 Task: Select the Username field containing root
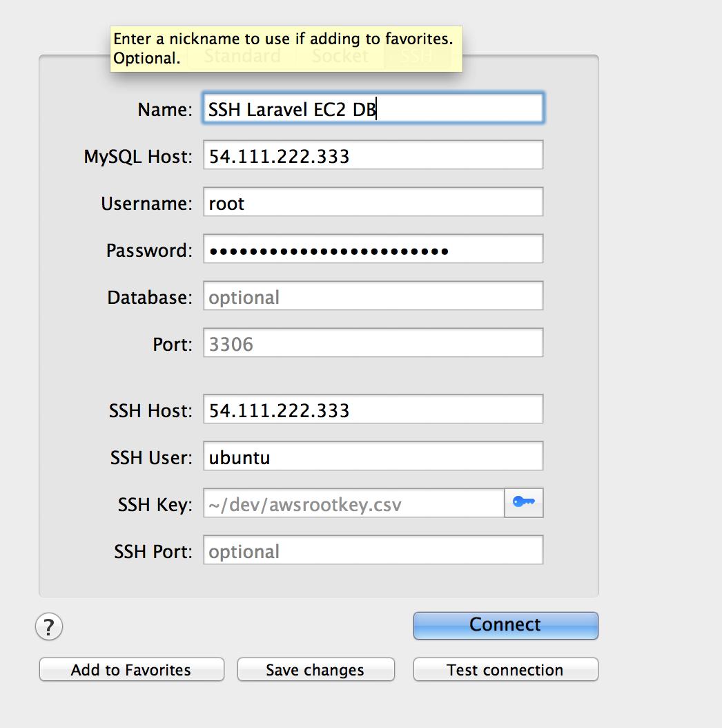click(373, 202)
